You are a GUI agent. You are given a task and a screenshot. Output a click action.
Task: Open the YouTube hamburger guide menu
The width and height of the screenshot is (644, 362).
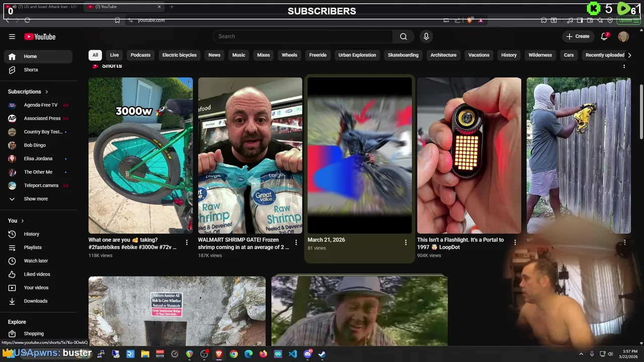pyautogui.click(x=12, y=36)
